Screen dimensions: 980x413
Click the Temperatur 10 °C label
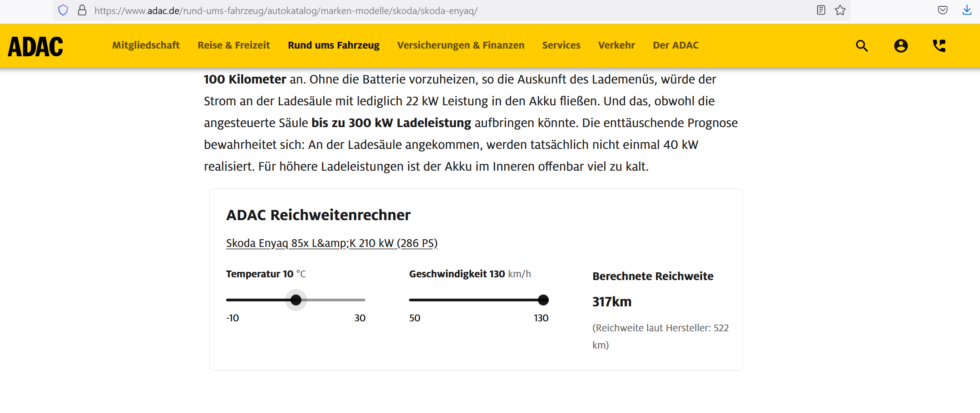[266, 274]
